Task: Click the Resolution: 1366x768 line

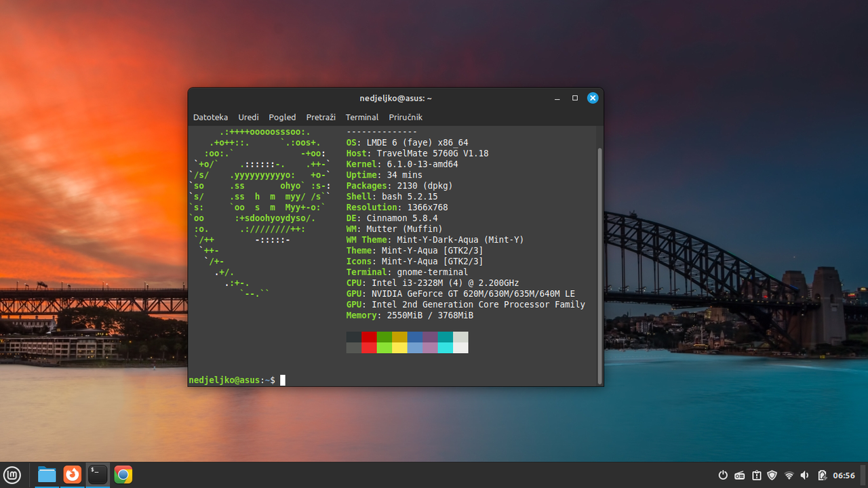Action: (397, 207)
